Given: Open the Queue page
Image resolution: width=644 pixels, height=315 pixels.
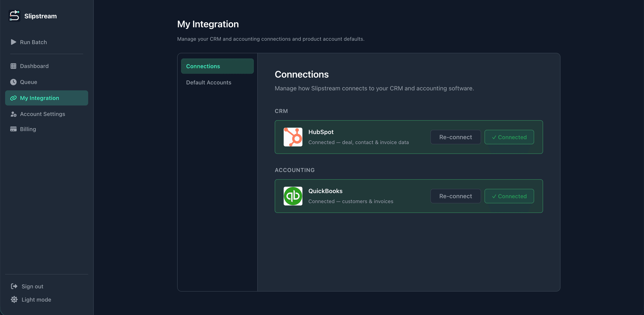Looking at the screenshot, I should 46,82.
